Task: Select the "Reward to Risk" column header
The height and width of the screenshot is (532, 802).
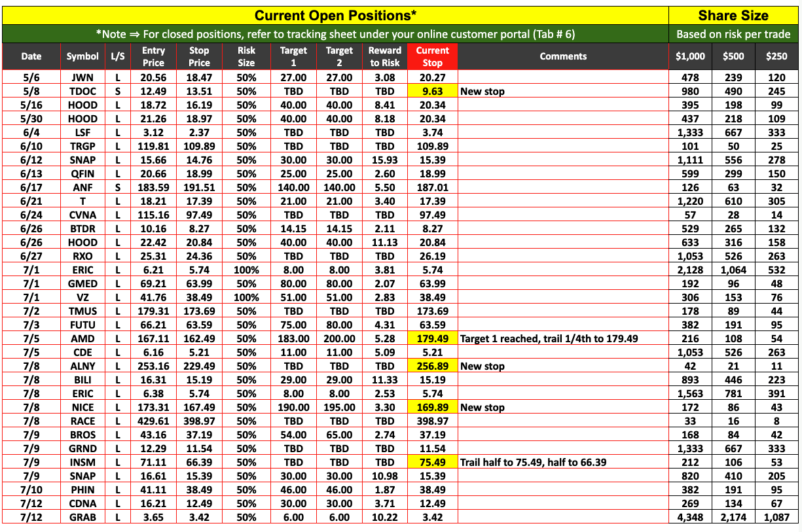Action: [385, 56]
